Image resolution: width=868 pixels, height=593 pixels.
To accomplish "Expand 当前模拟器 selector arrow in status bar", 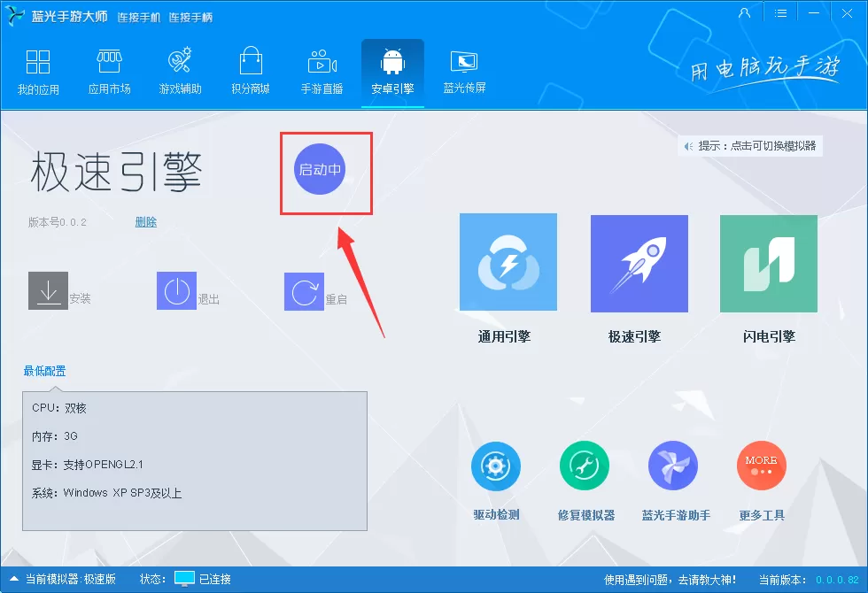I will [14, 579].
